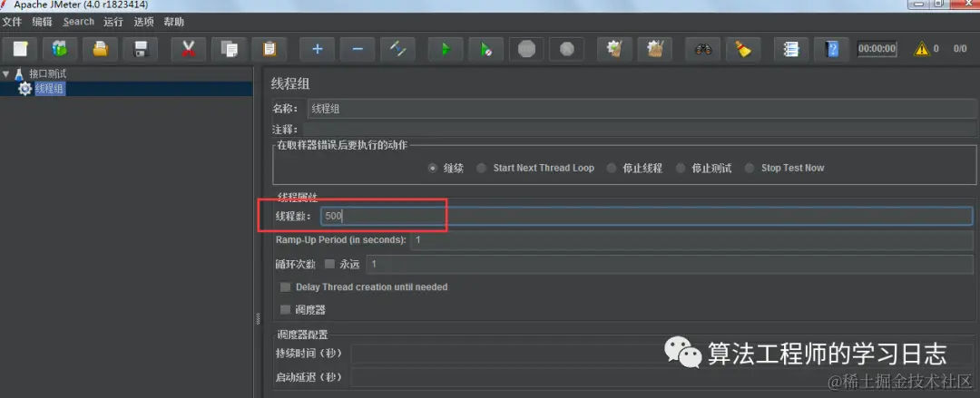Screen dimensions: 980x398
Task: Collapse the 接口测试 tree node
Action: (x=5, y=73)
